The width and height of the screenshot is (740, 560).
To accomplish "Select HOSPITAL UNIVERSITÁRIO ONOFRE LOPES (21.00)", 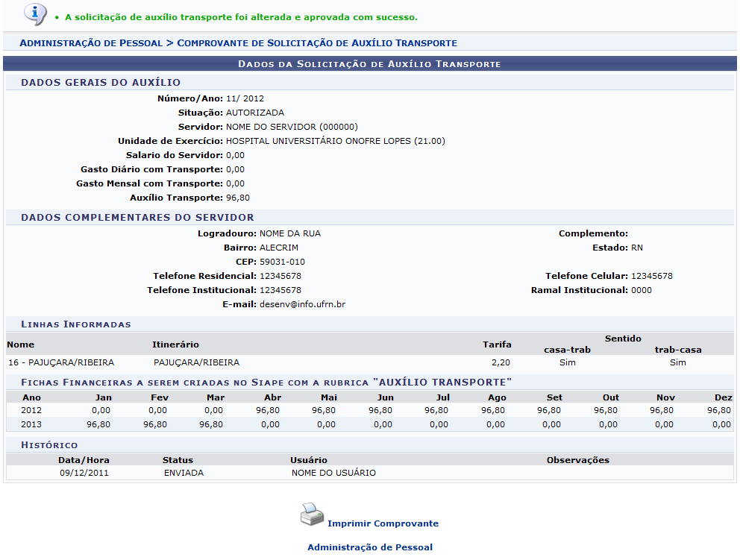I will [336, 141].
